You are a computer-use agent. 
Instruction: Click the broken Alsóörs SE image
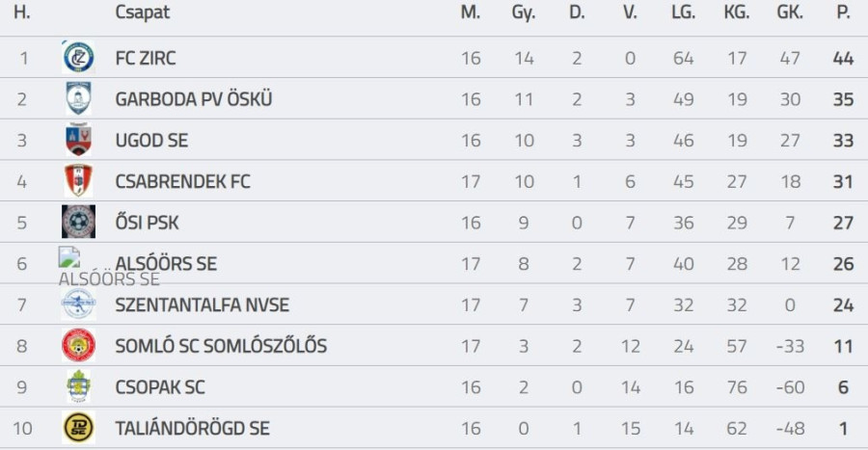68,257
